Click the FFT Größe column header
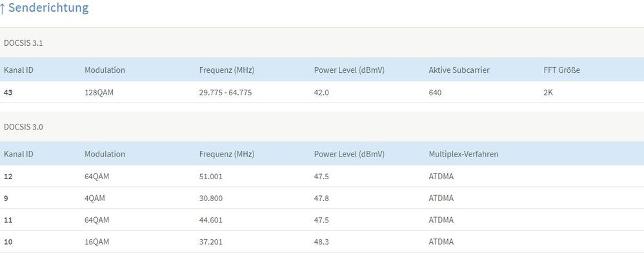This screenshot has height=261, width=644. (561, 70)
